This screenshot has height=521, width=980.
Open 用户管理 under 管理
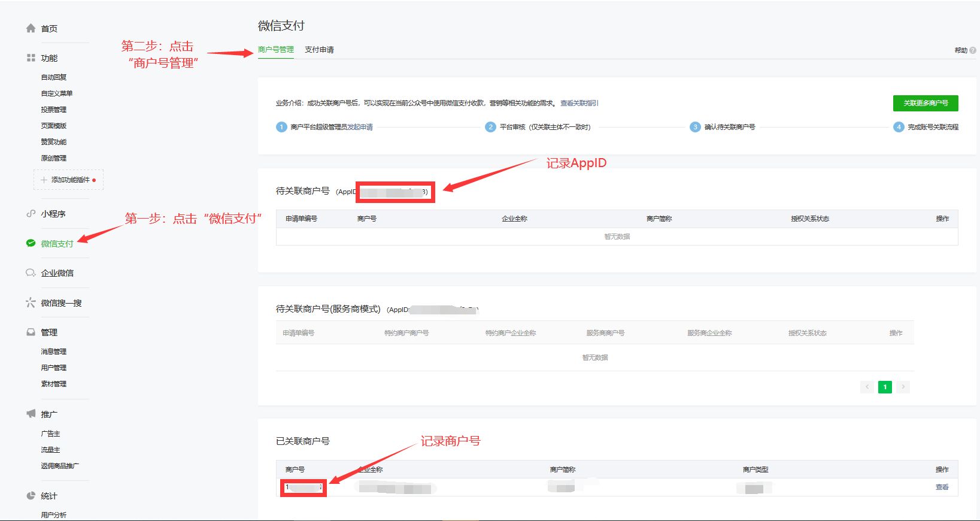(54, 368)
